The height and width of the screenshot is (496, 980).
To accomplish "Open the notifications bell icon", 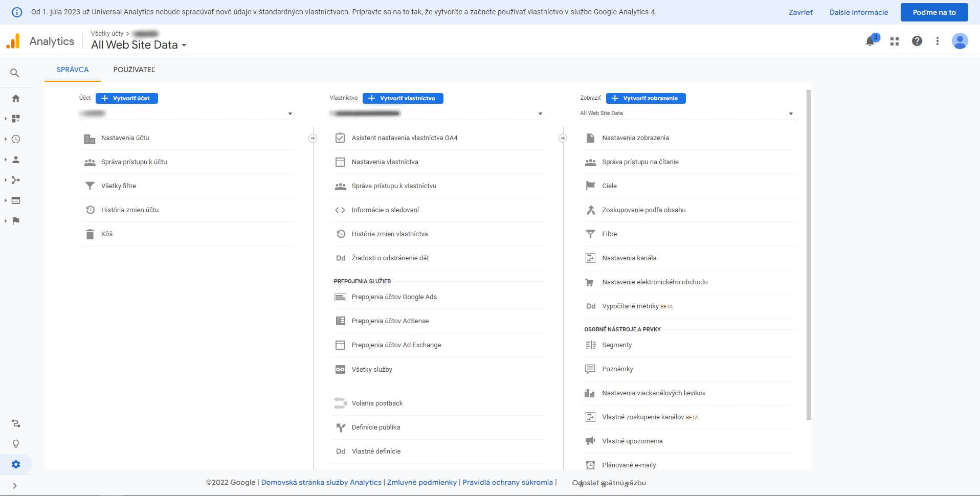I will (870, 41).
